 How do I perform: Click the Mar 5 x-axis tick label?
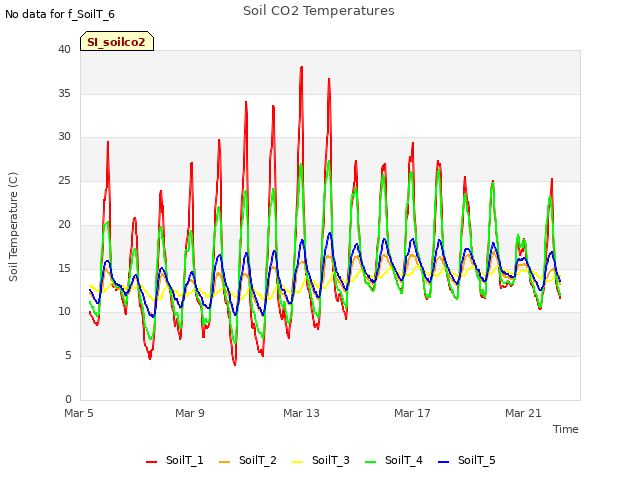coord(79,413)
